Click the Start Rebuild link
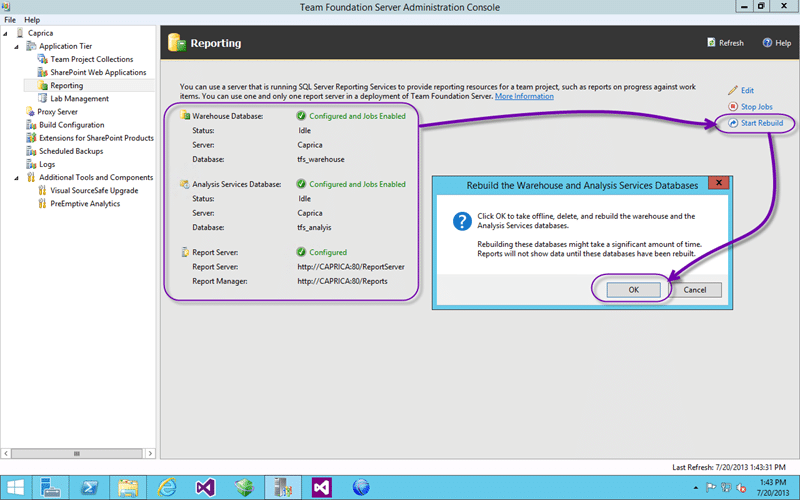This screenshot has width=800, height=500. click(x=762, y=123)
